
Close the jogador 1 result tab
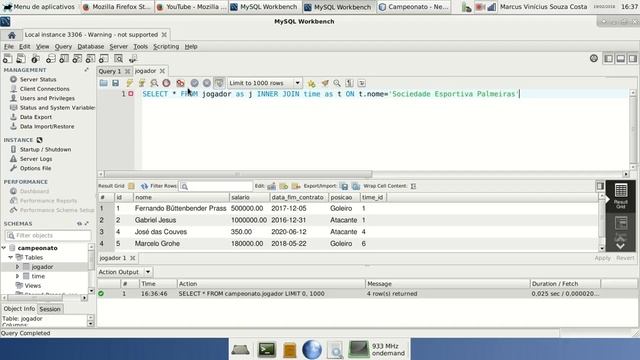pyautogui.click(x=133, y=258)
